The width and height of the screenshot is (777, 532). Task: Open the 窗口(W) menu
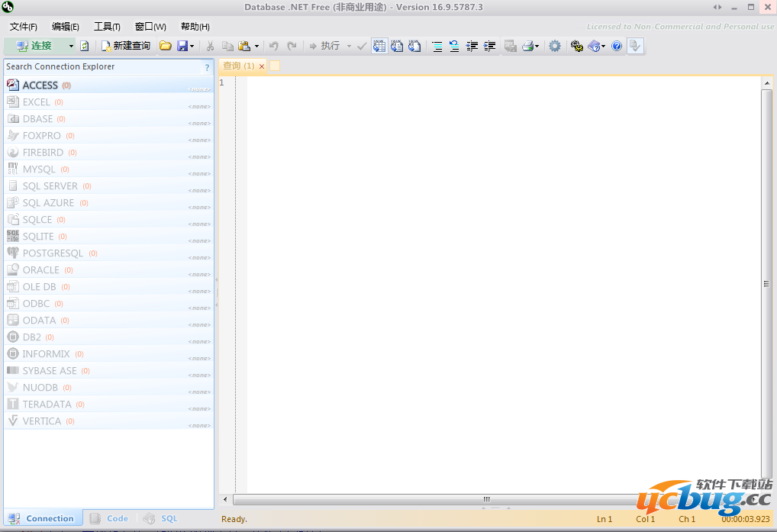click(x=150, y=27)
